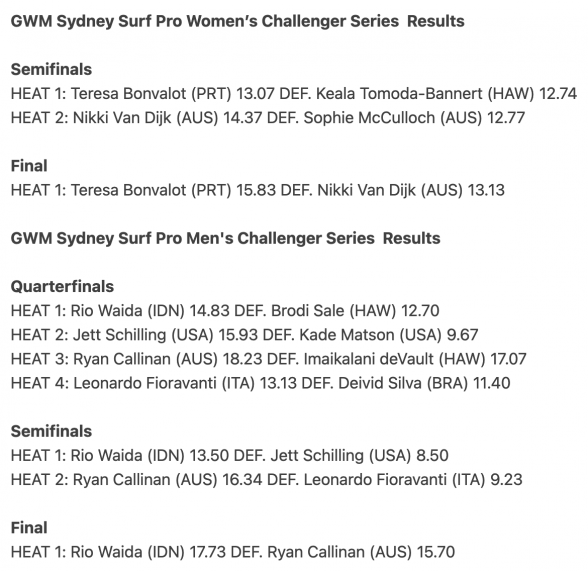Select the men's Semifinals heading
Viewport: 588px width, 571px height.
[51, 431]
